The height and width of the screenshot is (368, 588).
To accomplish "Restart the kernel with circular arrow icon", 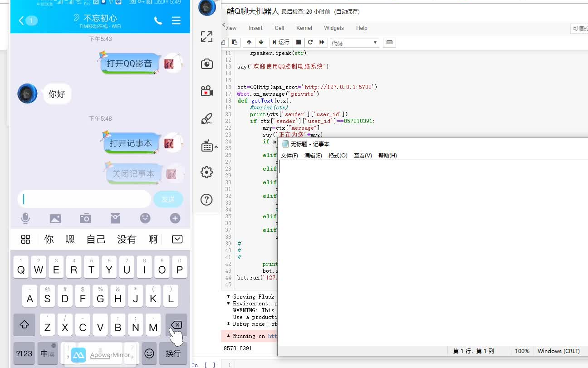I will click(310, 42).
